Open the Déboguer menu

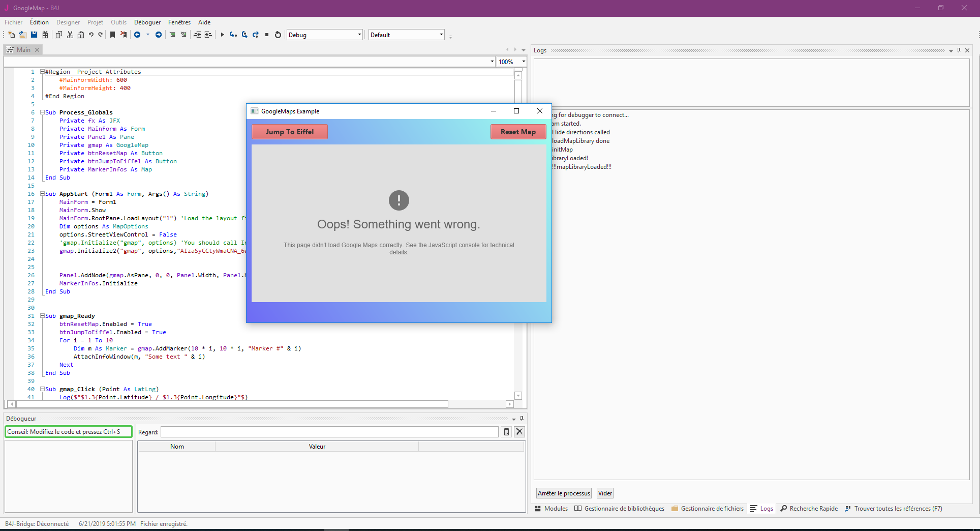(147, 22)
